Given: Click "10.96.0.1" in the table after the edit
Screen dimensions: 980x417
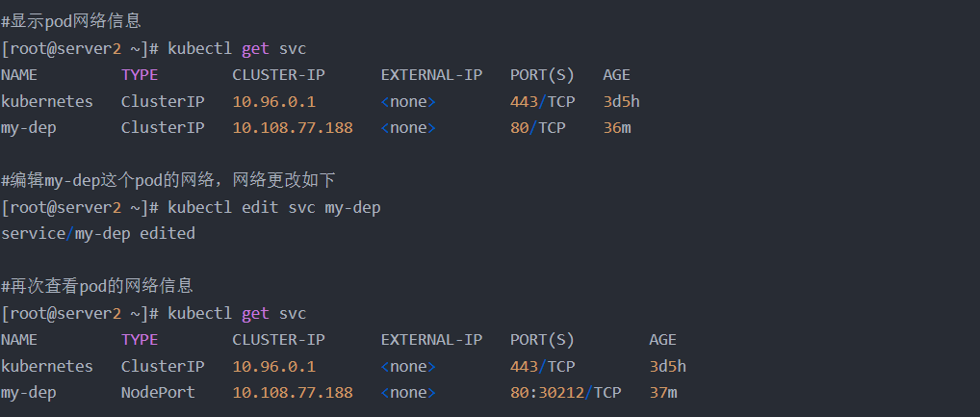Looking at the screenshot, I should coord(273,366).
